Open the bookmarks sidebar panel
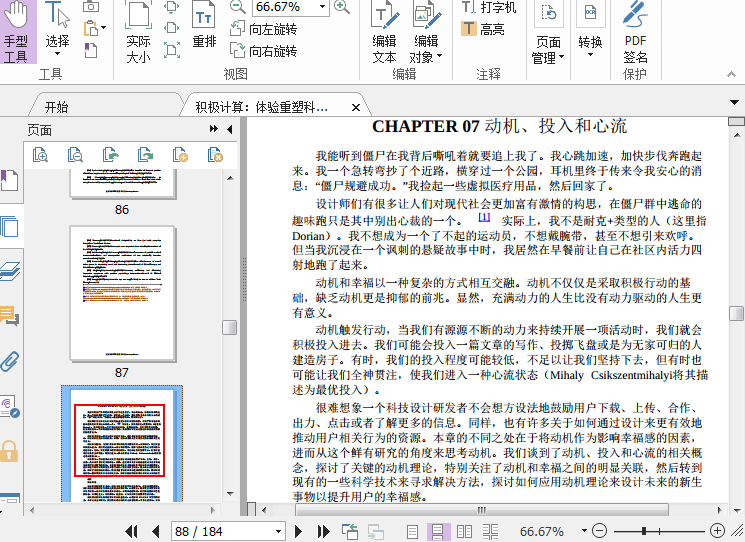Screen dimensions: 745x542 [10, 181]
